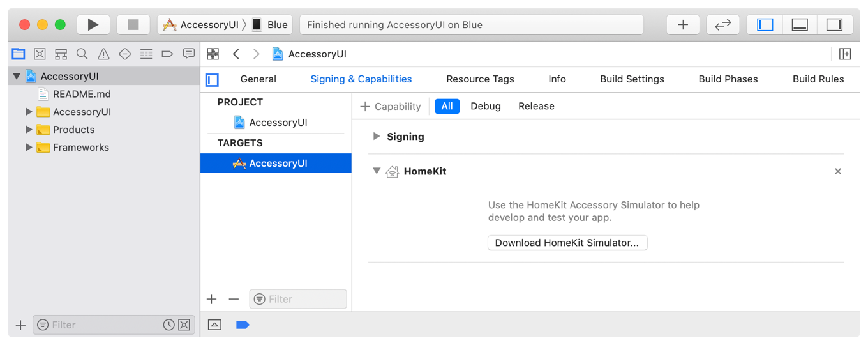
Task: Show the Issue navigator warning icon
Action: 103,54
